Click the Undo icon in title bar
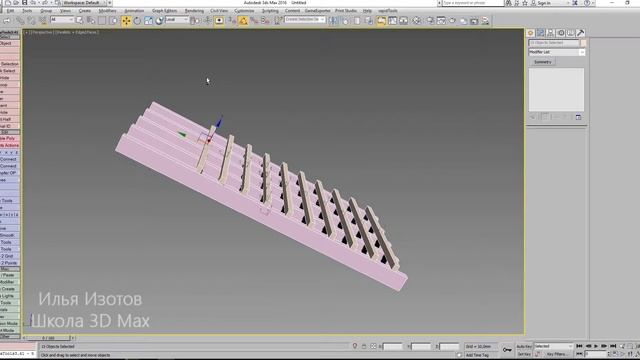This screenshot has height=360, width=640. click(x=33, y=3)
